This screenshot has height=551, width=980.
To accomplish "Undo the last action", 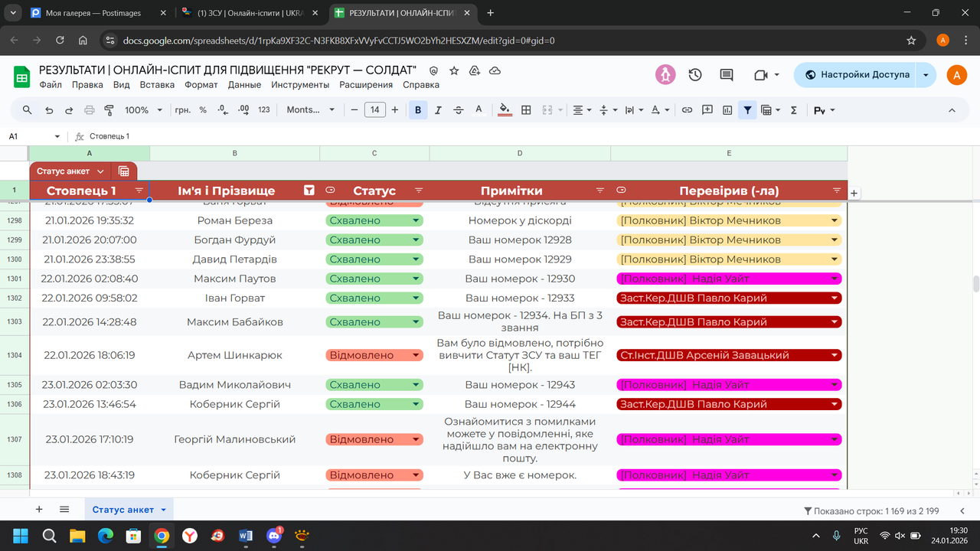I will pos(49,110).
